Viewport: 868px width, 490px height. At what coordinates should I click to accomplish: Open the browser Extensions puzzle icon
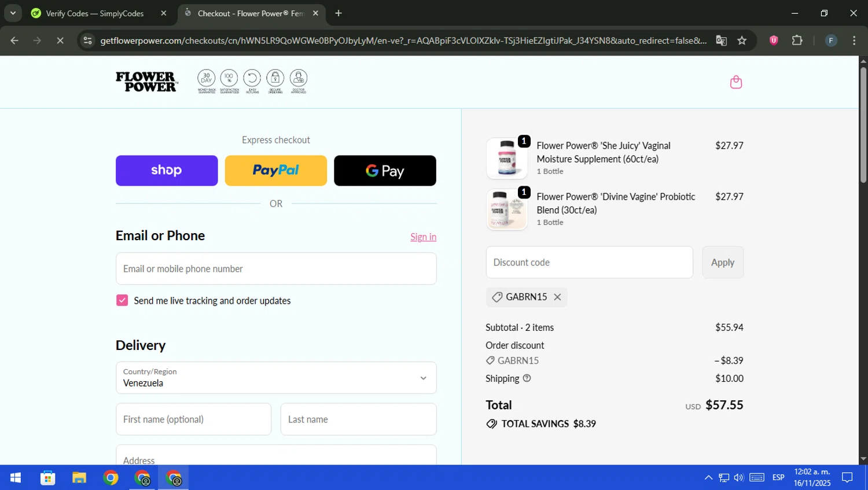click(x=797, y=40)
